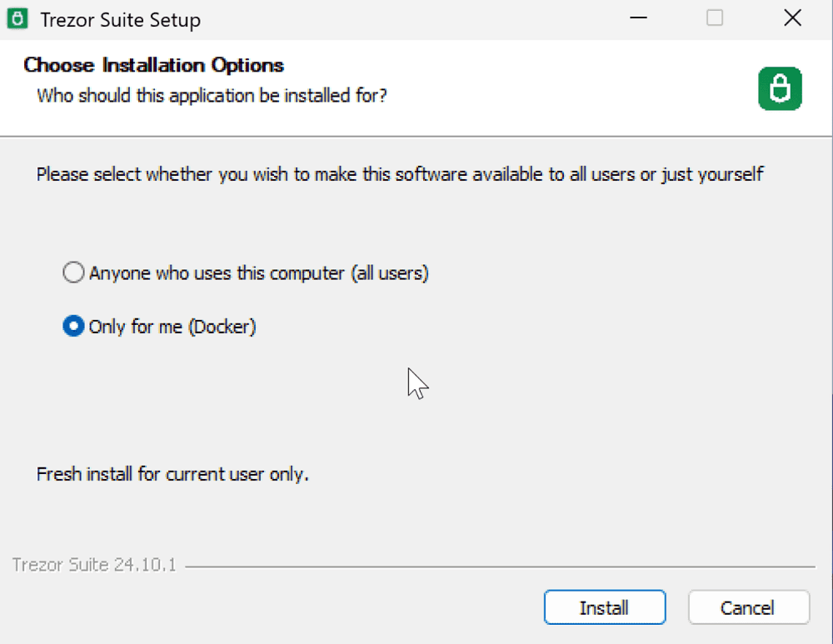Viewport: 833px width, 644px height.
Task: Click the Install button
Action: [x=605, y=607]
